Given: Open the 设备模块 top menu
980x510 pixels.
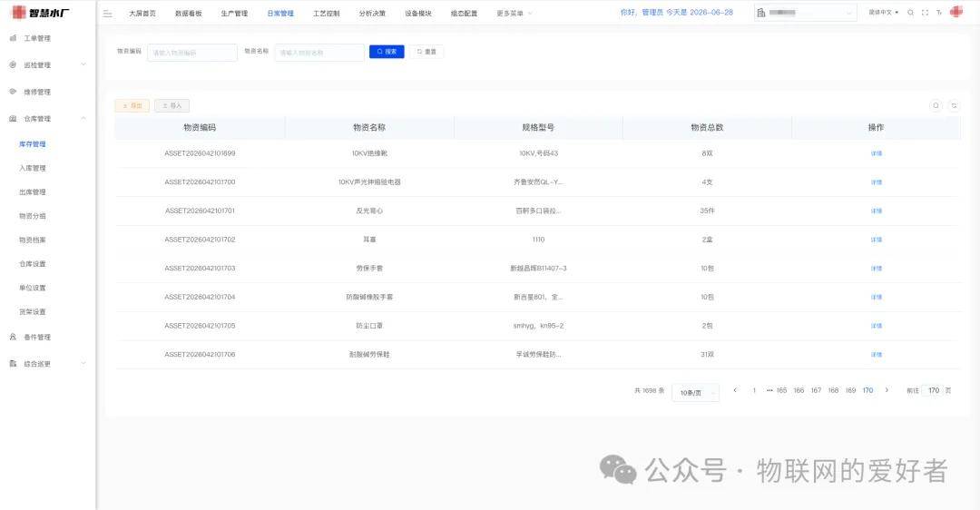Looking at the screenshot, I should [x=418, y=13].
